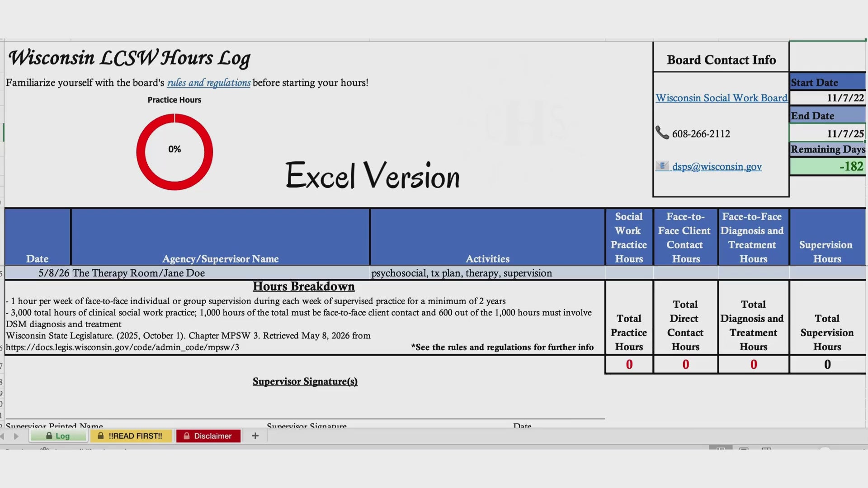Click the email icon beside dsps@wisconsin.gov
The height and width of the screenshot is (488, 868).
[x=662, y=166]
